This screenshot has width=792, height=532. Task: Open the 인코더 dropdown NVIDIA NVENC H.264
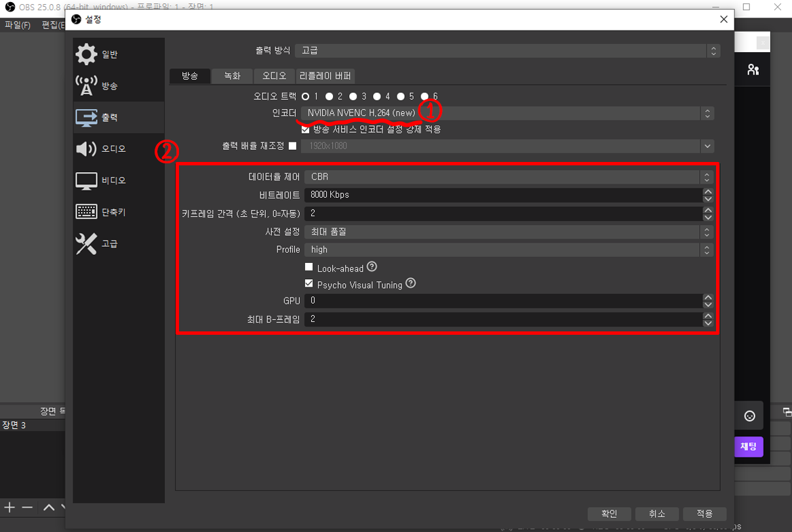click(508, 113)
